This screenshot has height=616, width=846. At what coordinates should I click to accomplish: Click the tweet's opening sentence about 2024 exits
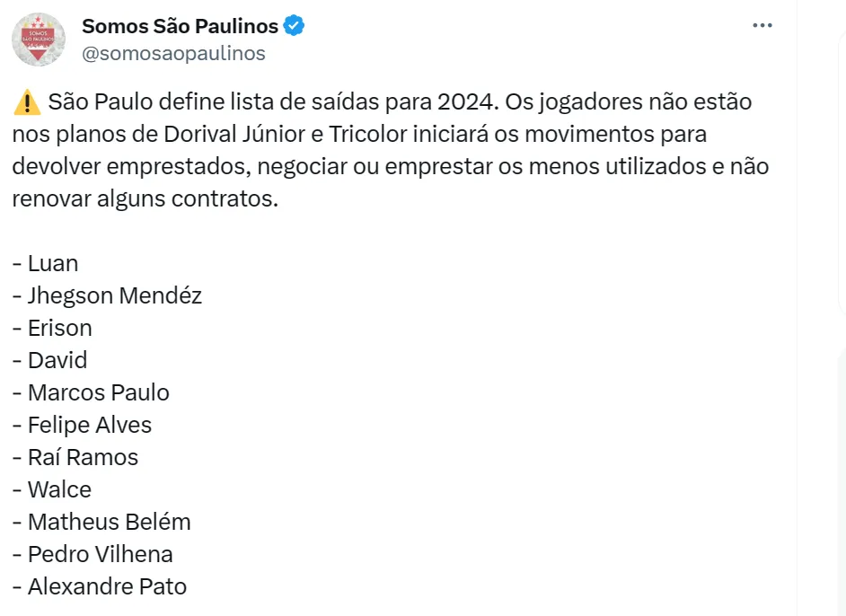pyautogui.click(x=269, y=102)
